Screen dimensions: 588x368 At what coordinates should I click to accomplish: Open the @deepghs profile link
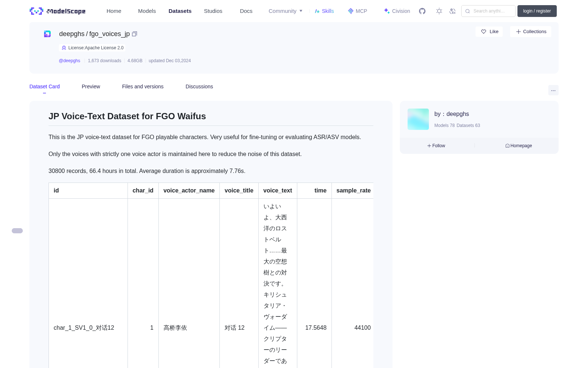click(x=69, y=61)
